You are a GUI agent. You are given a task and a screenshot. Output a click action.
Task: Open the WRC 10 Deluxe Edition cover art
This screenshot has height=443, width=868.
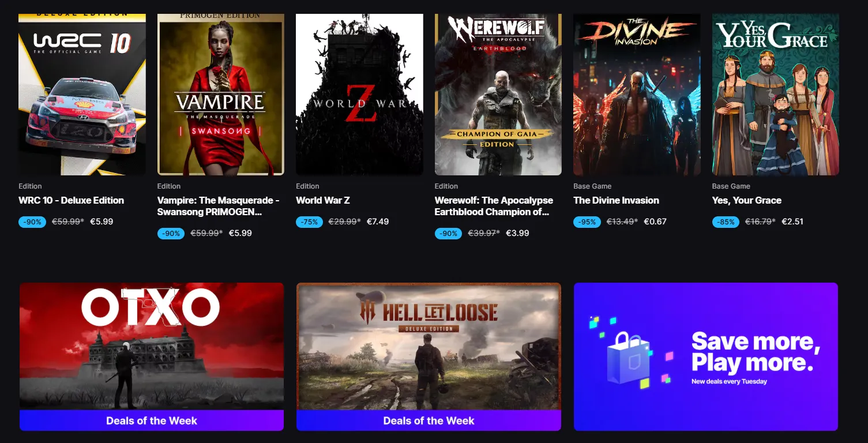[82, 95]
